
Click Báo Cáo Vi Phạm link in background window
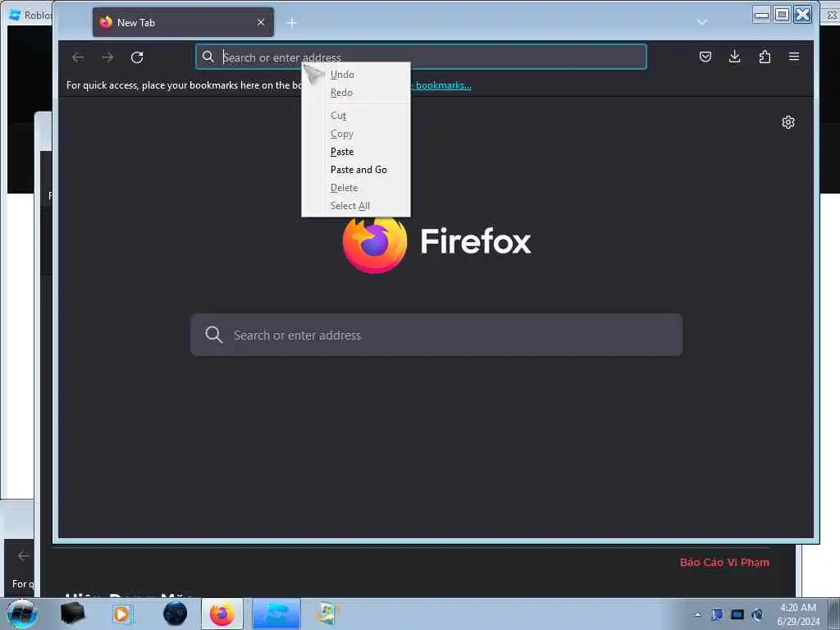click(x=724, y=563)
